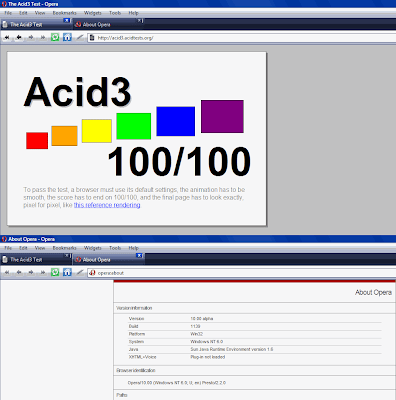Image resolution: width=396 pixels, height=400 pixels.
Task: Click the '100/100' score text
Action: click(x=179, y=161)
